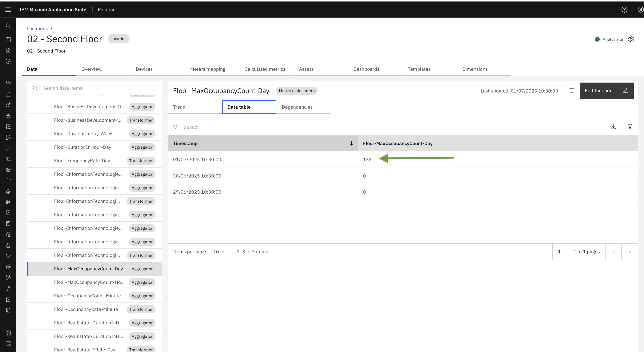Open the settings gear beside Analysis on
The height and width of the screenshot is (352, 644).
point(631,39)
